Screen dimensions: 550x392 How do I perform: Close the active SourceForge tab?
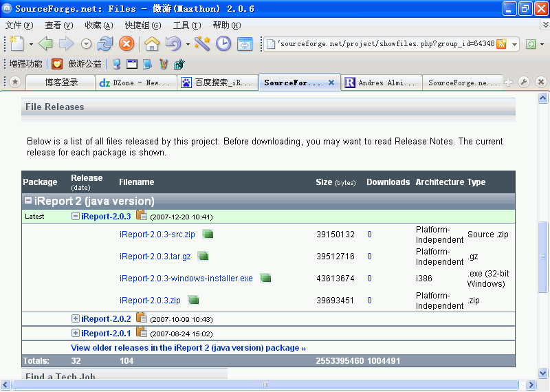click(x=331, y=83)
